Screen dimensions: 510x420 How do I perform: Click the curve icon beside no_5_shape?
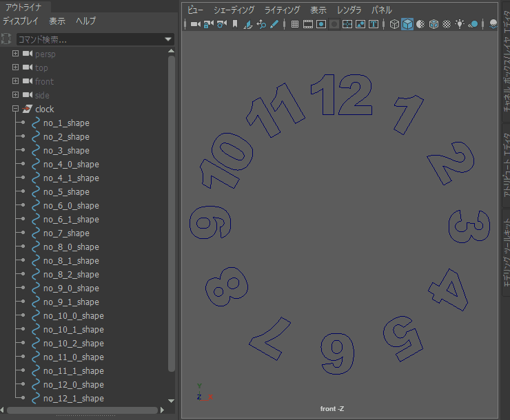[x=36, y=192]
